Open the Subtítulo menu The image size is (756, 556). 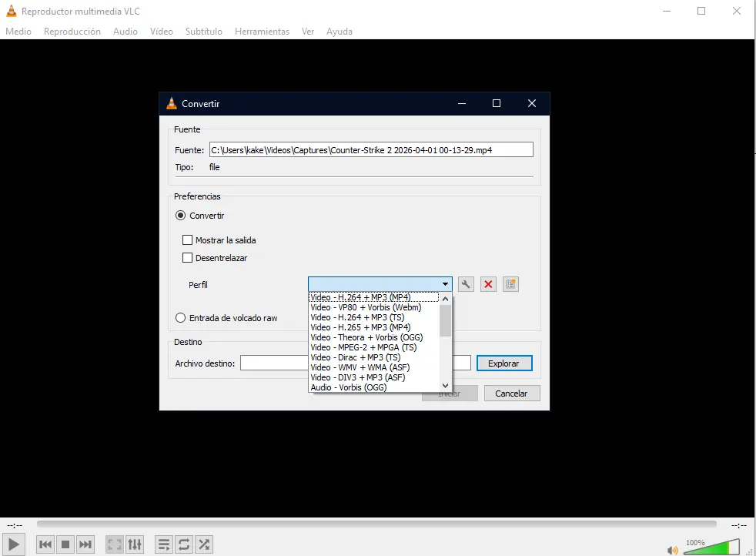click(x=204, y=32)
